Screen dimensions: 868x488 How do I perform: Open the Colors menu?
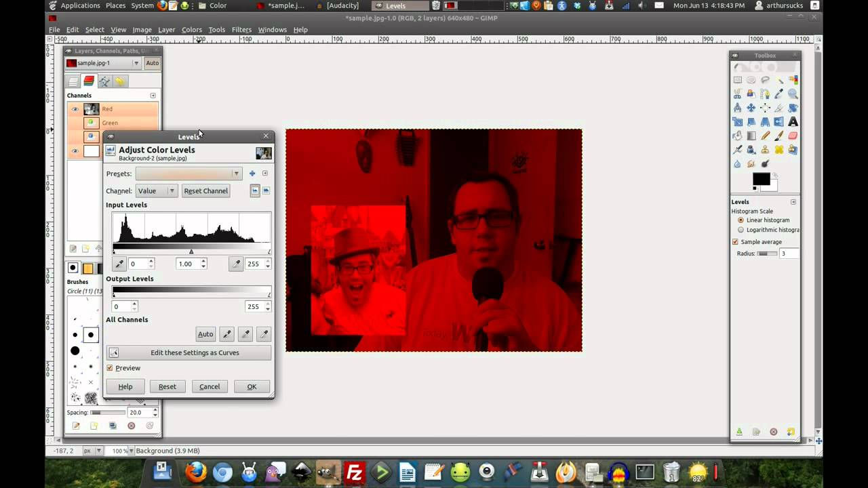[x=191, y=30]
